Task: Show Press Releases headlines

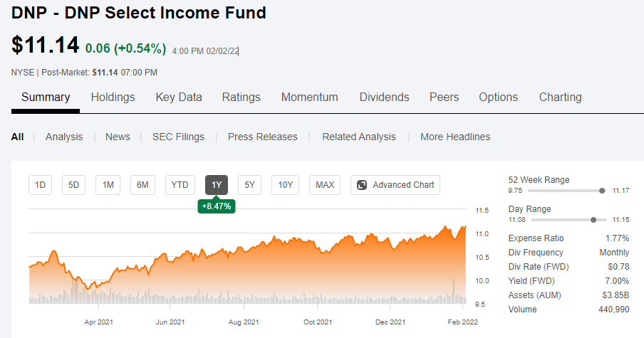Action: [x=262, y=137]
